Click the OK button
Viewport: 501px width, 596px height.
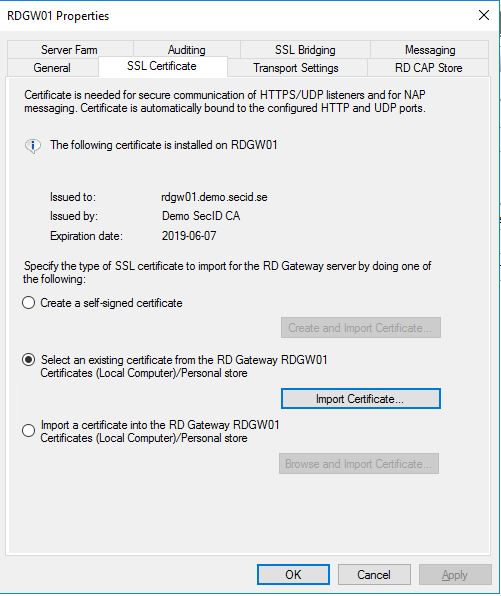[293, 574]
